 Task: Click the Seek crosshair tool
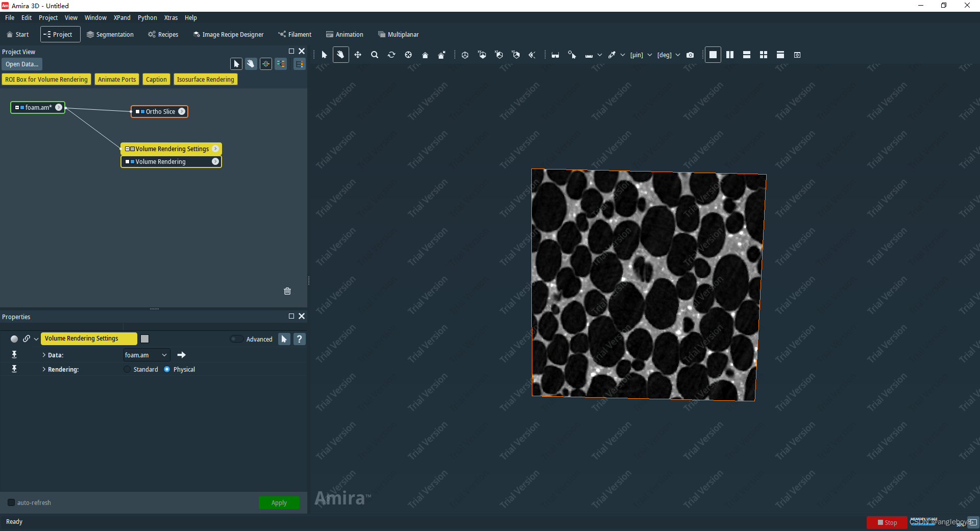coord(408,55)
